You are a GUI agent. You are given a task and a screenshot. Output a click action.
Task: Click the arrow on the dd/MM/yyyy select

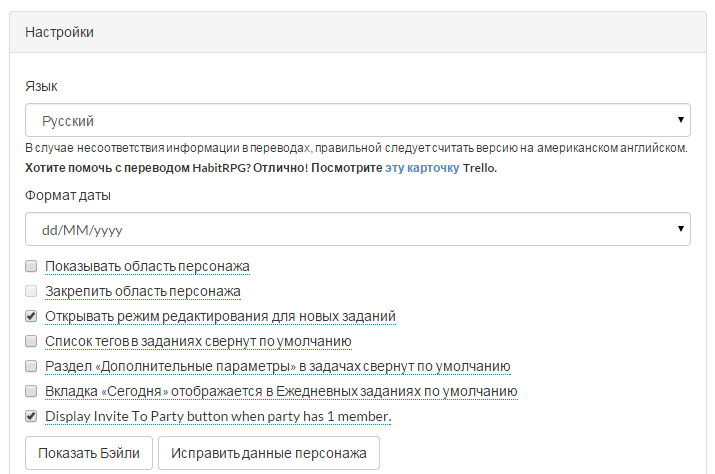[682, 229]
